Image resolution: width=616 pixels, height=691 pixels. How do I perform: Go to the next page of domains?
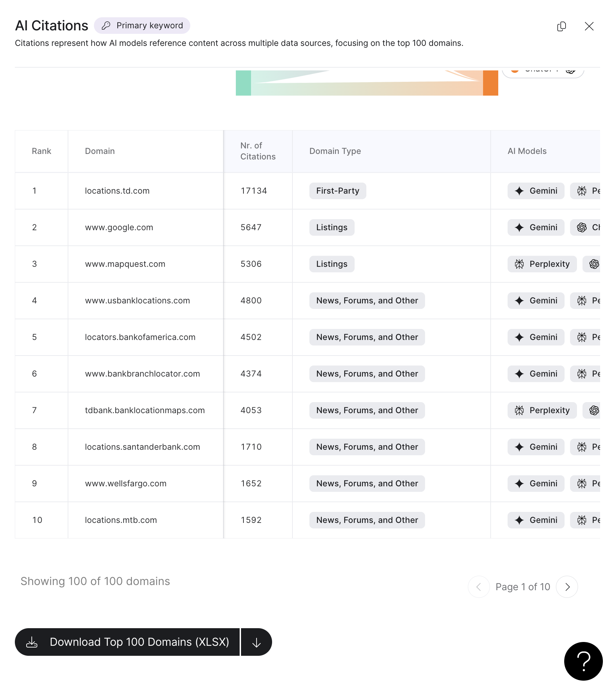coord(567,587)
